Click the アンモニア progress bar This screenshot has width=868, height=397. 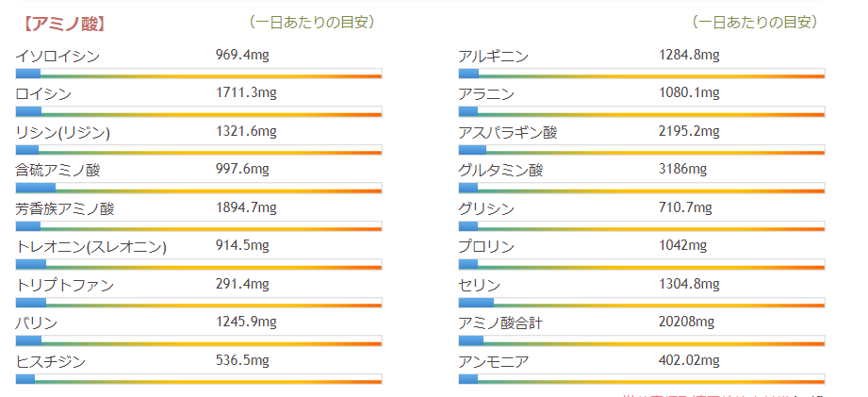pyautogui.click(x=642, y=380)
